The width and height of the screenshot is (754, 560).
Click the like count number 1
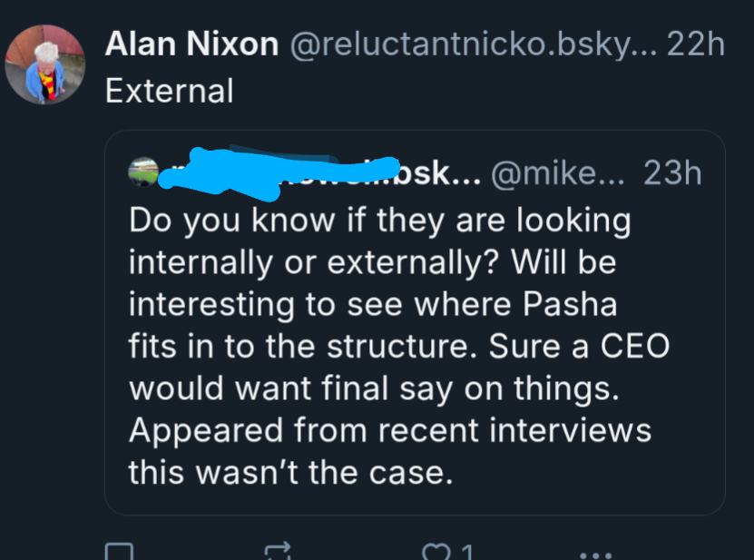467,552
